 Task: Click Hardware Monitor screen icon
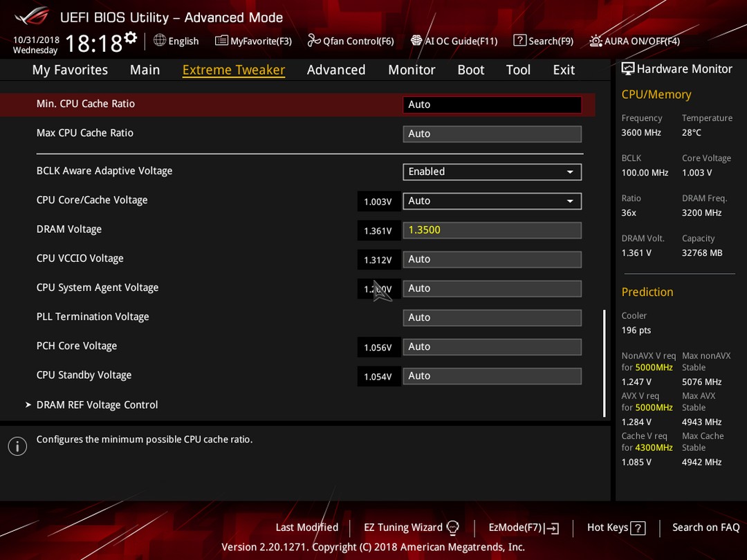[628, 69]
